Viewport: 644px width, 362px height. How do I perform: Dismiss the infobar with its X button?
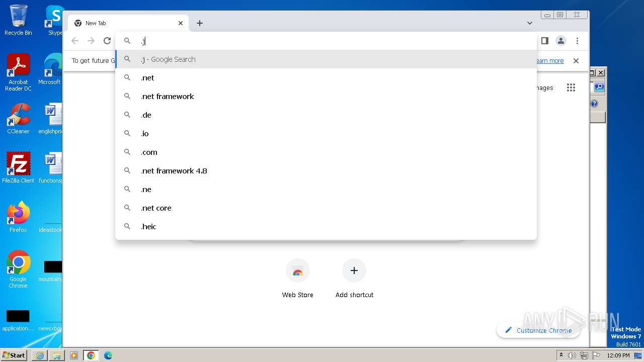pos(576,61)
